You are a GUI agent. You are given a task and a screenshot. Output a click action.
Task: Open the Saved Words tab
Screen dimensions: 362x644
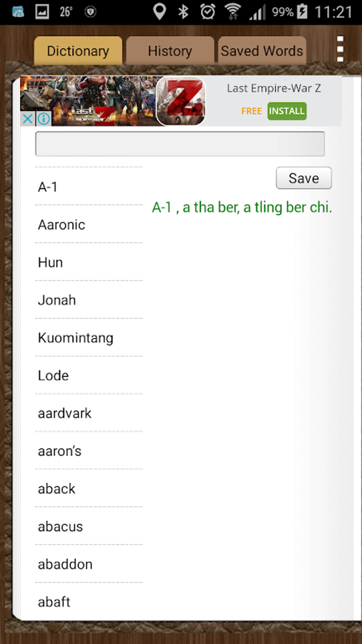point(262,50)
